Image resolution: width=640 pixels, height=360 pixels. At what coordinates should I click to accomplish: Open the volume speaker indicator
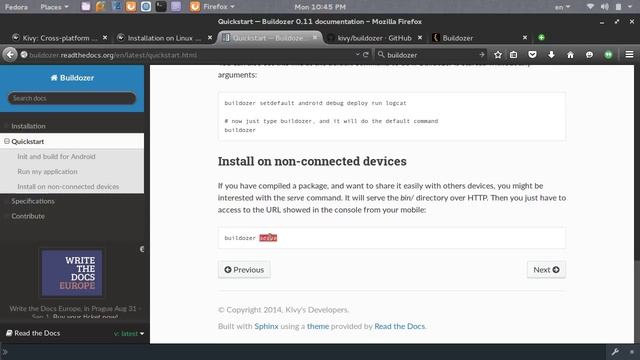(x=604, y=7)
